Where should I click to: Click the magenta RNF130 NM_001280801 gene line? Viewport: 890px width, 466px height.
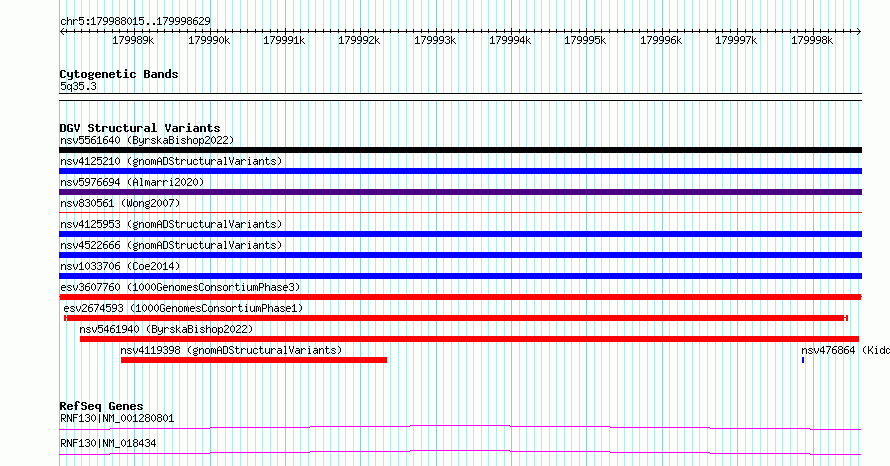pyautogui.click(x=460, y=427)
